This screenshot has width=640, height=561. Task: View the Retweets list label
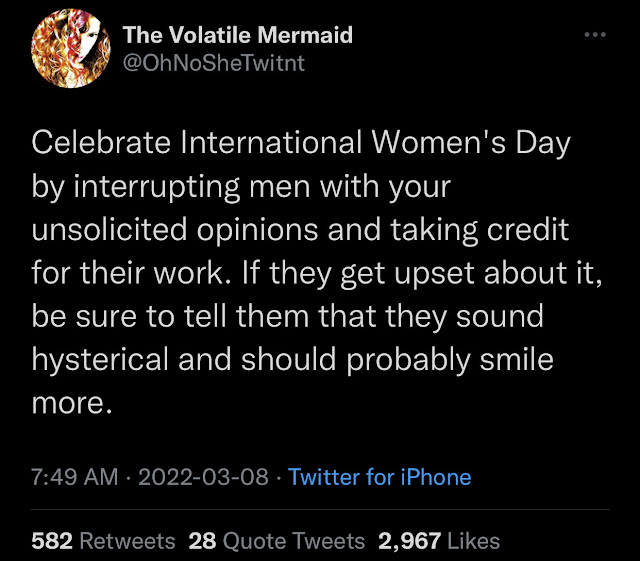tap(126, 541)
